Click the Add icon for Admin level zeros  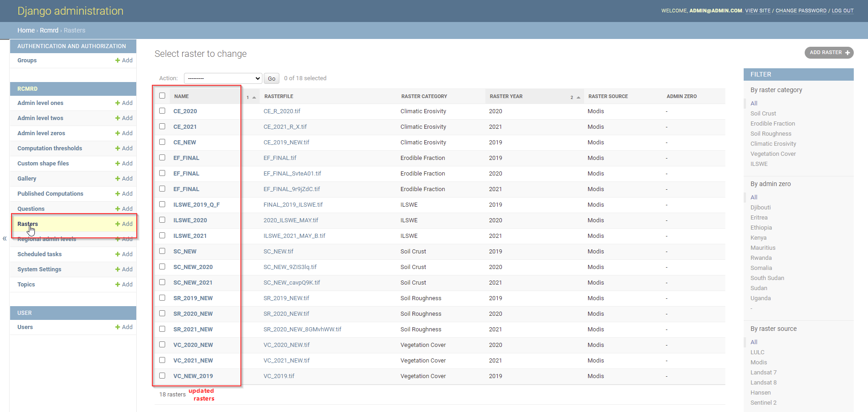point(124,133)
